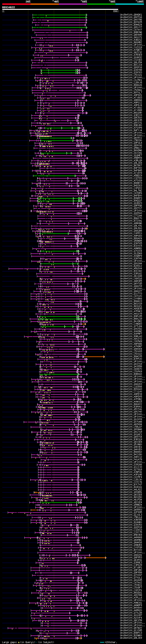Select the UniRef100_Q41071 hit

coord(131,37)
